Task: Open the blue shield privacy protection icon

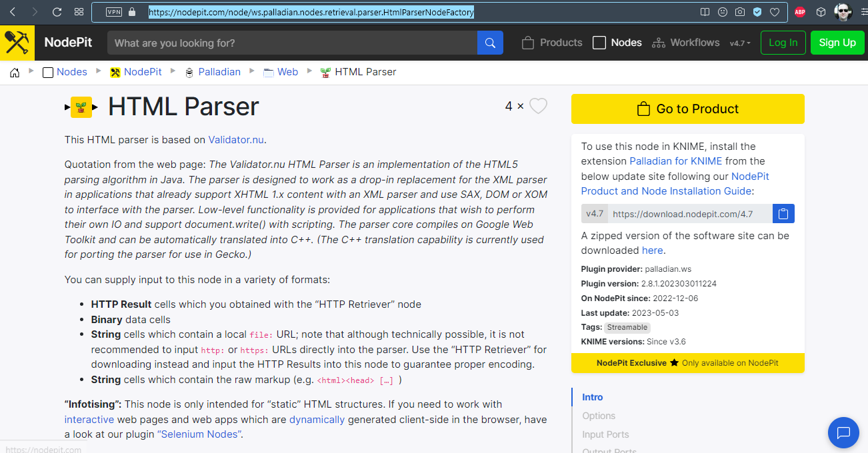Action: 757,12
